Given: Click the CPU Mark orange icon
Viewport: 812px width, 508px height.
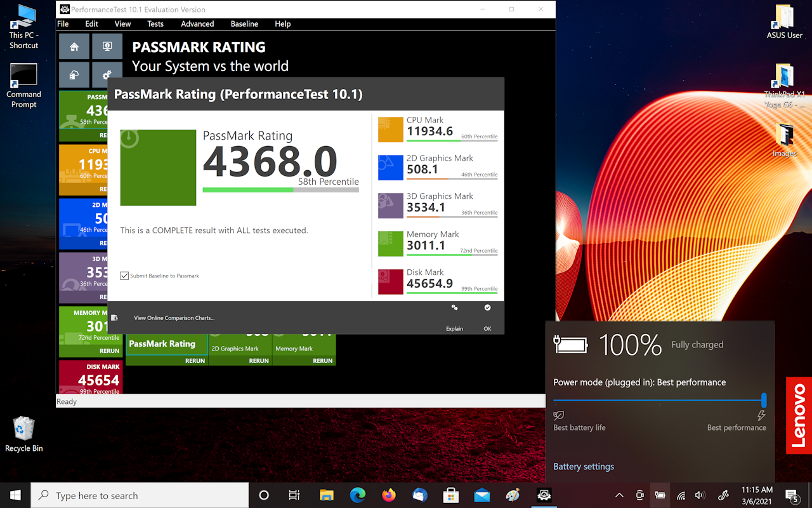Looking at the screenshot, I should click(391, 130).
